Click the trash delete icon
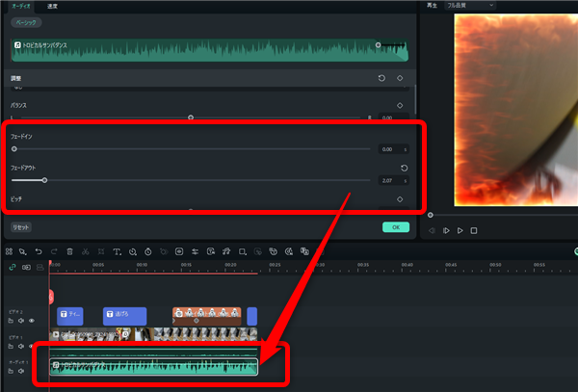 point(69,250)
